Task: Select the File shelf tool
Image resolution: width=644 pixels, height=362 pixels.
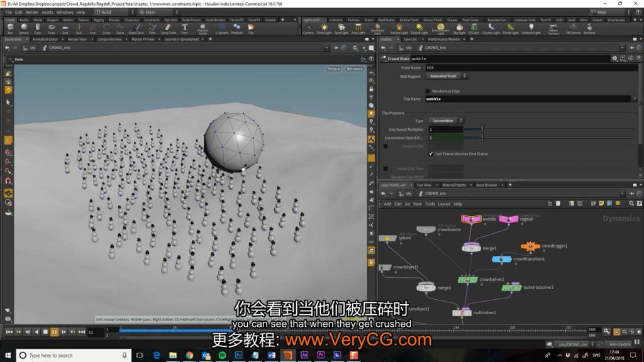Action: [250, 29]
